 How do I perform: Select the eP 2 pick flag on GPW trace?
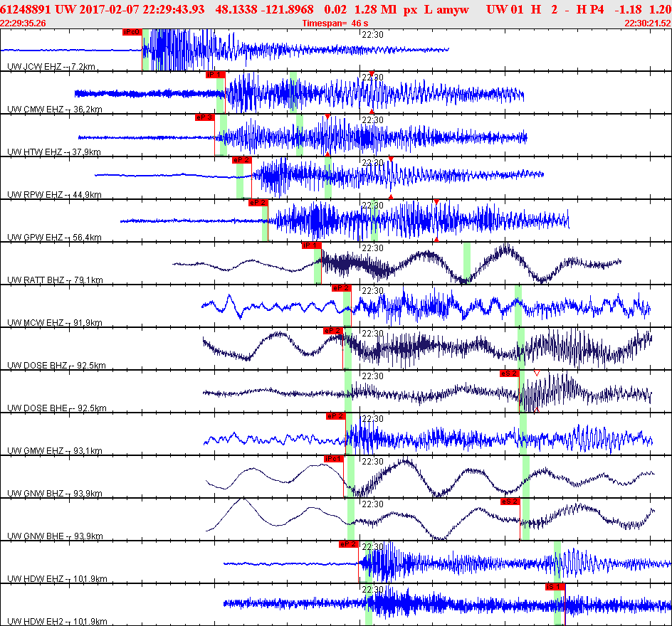258,203
